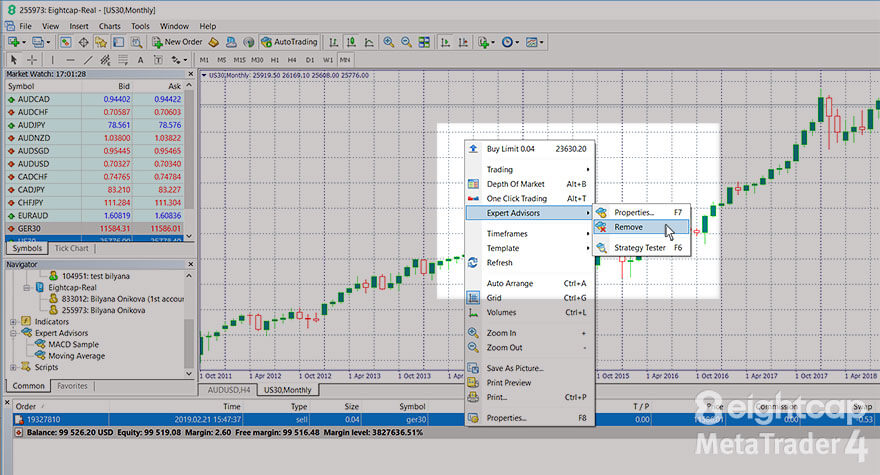The image size is (880, 475).
Task: Open MetaEditor yellow book icon
Action: (214, 42)
